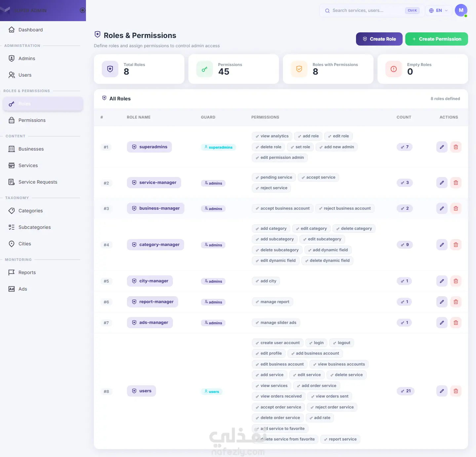Focus the Search services, users field
Screen dimensions: 476x457
(x=372, y=11)
